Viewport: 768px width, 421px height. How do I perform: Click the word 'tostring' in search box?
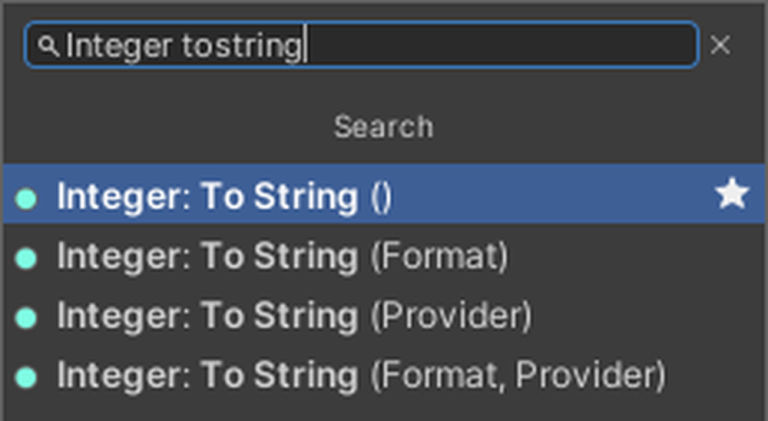(x=241, y=45)
